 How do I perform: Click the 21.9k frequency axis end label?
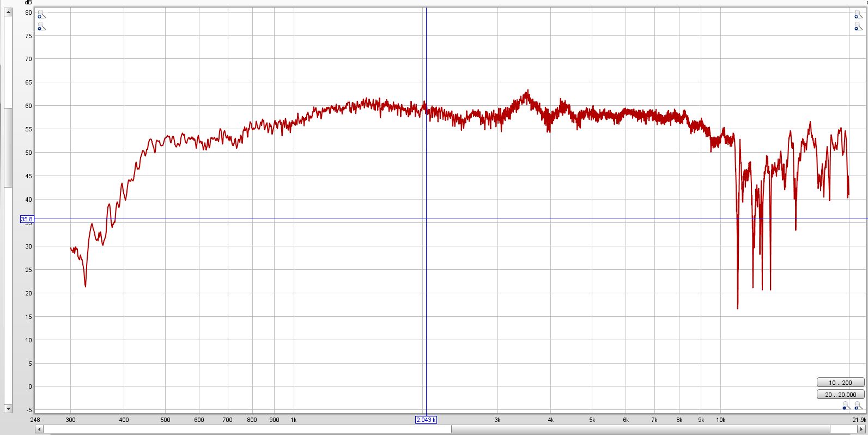[x=859, y=420]
